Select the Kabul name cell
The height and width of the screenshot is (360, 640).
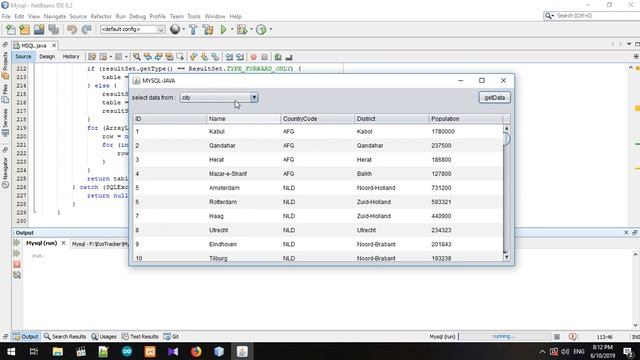[244, 131]
